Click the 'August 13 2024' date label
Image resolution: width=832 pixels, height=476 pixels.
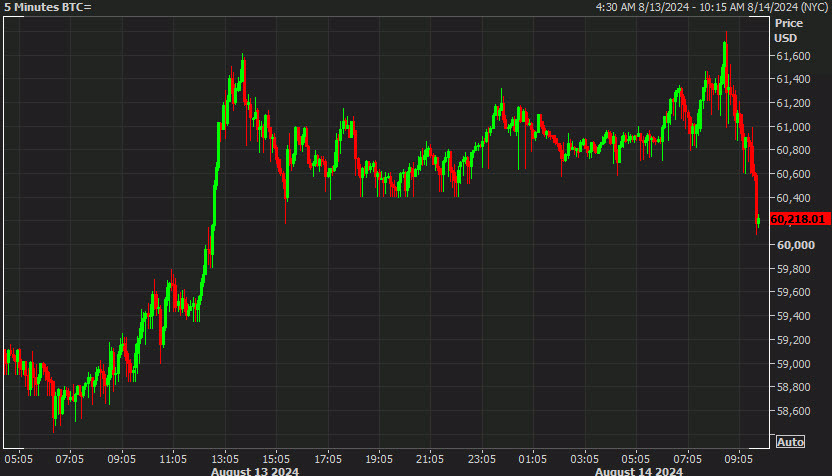click(x=255, y=471)
